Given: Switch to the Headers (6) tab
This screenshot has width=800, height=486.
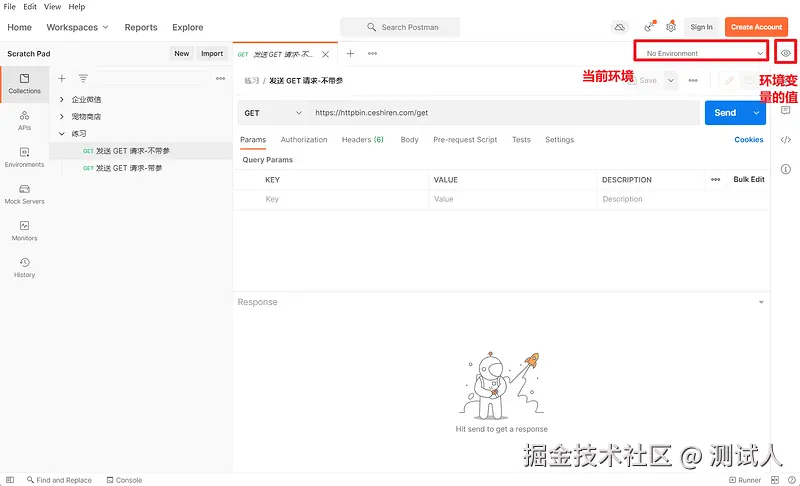Looking at the screenshot, I should click(x=363, y=140).
